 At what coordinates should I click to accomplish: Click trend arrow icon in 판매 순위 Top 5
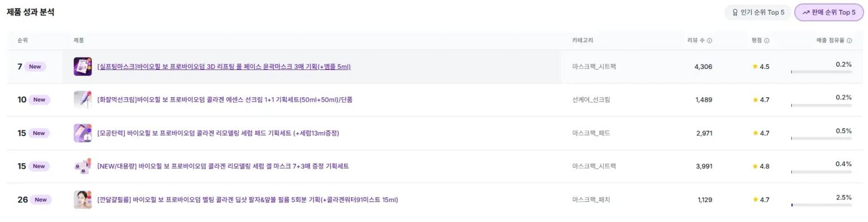pyautogui.click(x=806, y=12)
